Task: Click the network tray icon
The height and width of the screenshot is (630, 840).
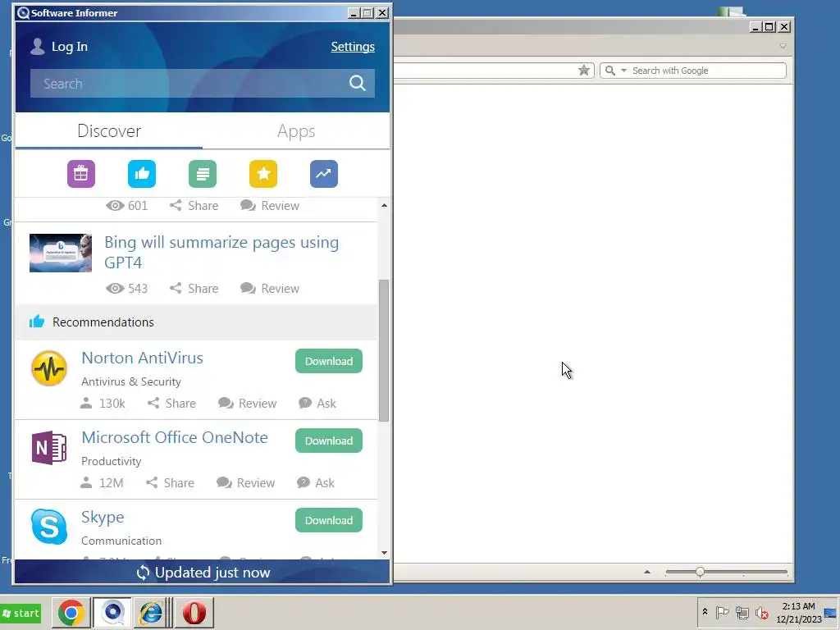Action: [x=742, y=612]
